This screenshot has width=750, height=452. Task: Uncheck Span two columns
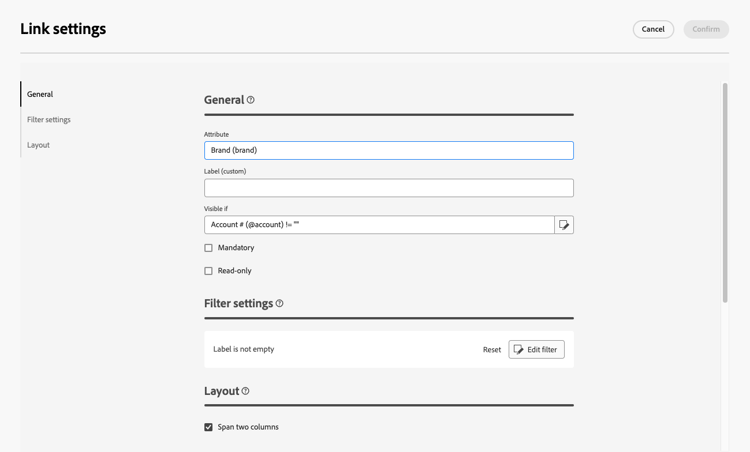209,427
